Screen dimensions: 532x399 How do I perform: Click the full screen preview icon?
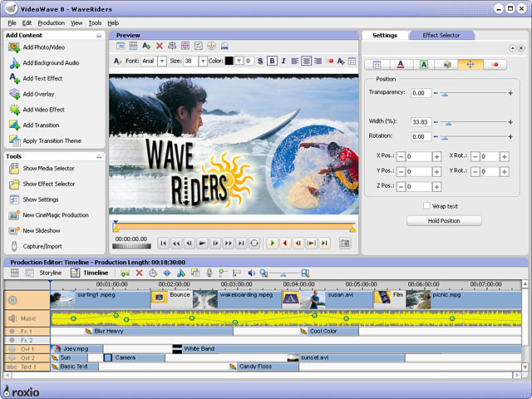(x=345, y=243)
